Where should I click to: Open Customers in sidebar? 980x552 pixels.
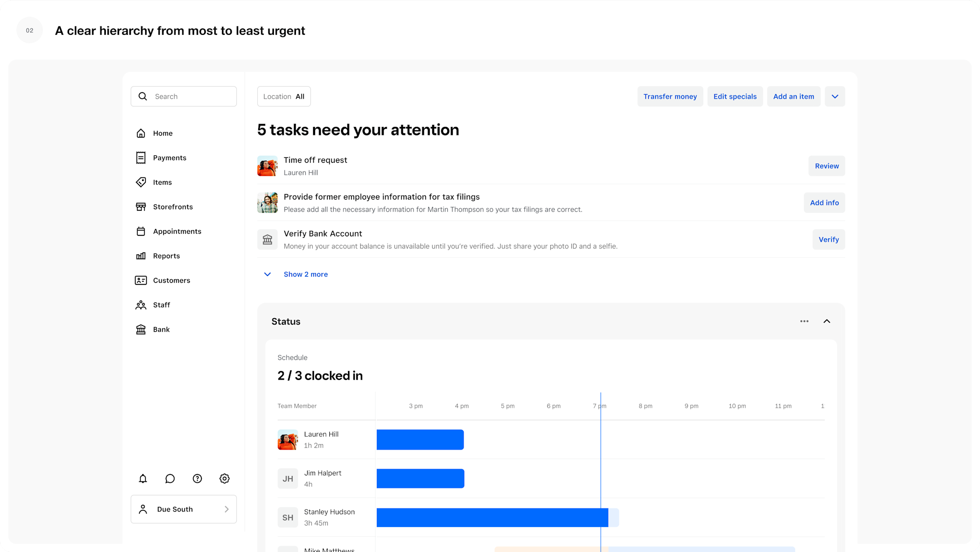tap(171, 280)
